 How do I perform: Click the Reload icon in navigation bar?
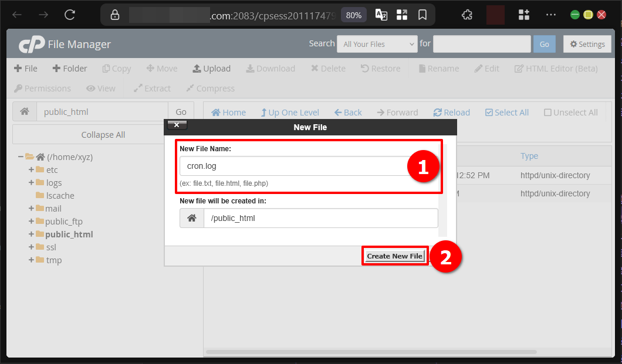coord(438,113)
